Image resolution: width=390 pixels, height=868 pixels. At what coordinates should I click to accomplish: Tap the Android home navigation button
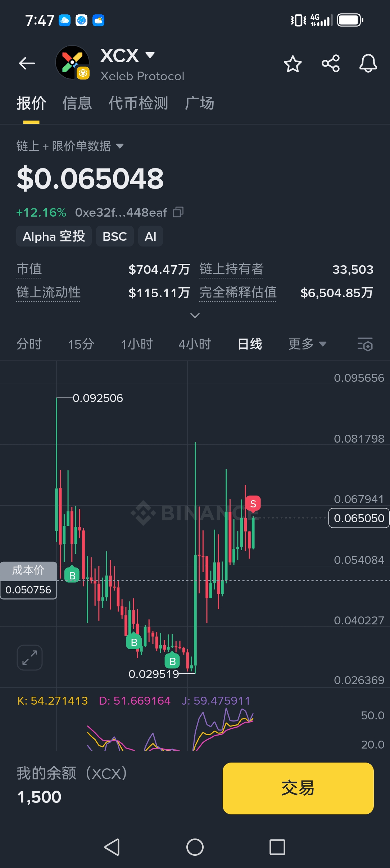click(195, 847)
